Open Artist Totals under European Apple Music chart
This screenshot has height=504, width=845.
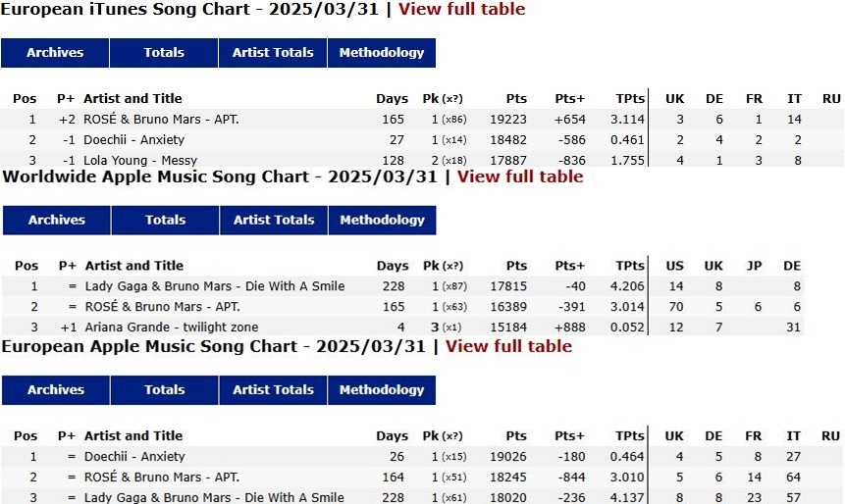coord(273,390)
